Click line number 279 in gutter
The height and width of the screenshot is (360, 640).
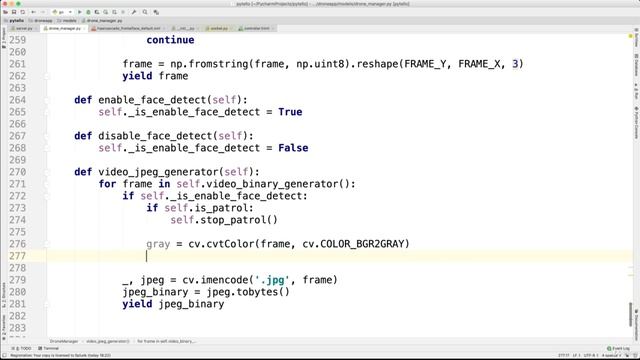click(18, 280)
